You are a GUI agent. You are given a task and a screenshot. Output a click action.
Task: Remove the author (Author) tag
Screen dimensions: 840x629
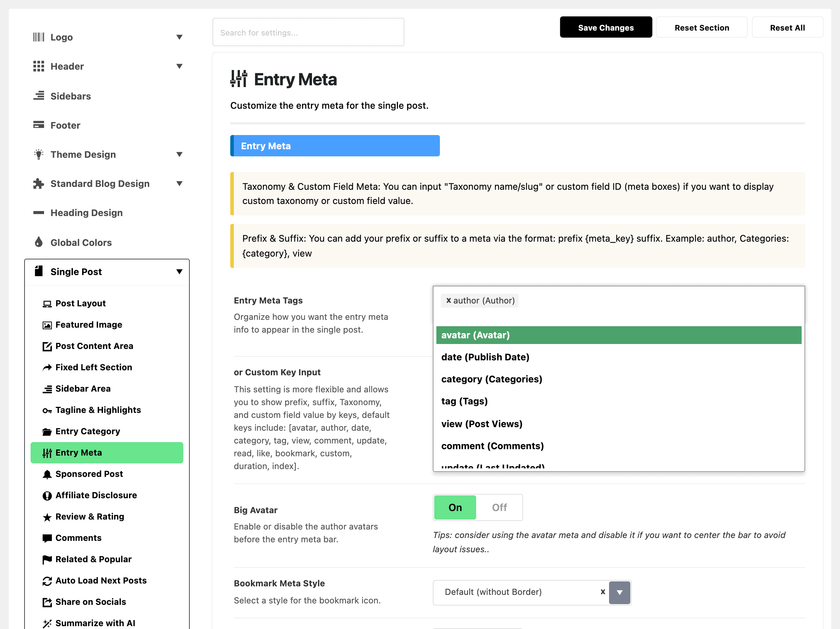click(448, 300)
